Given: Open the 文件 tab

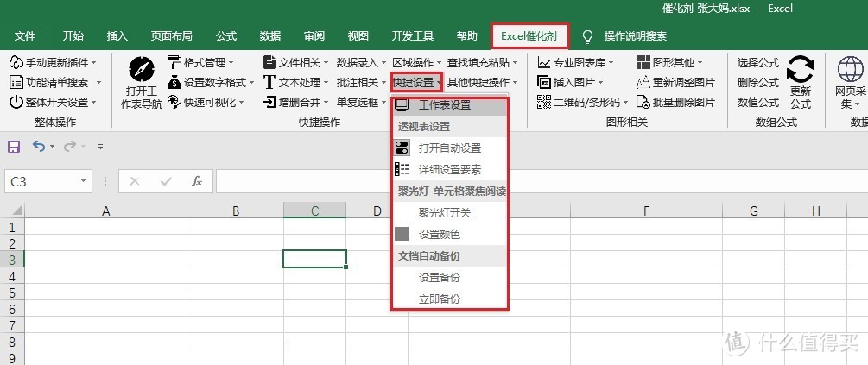Looking at the screenshot, I should (x=25, y=36).
